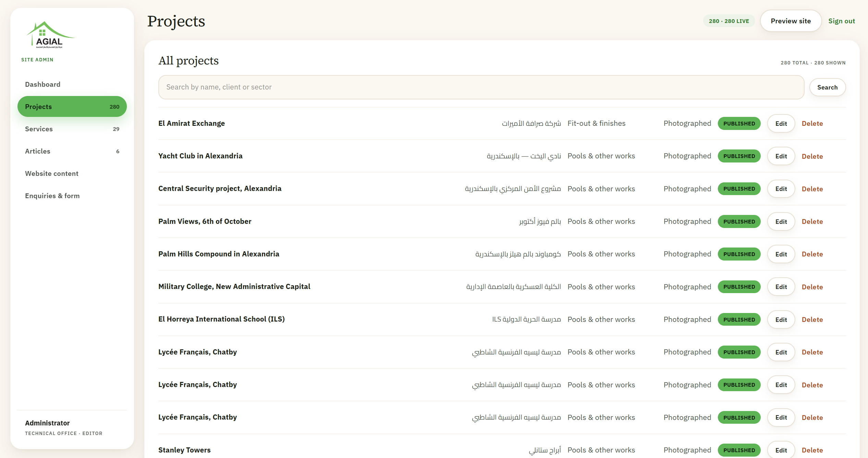The width and height of the screenshot is (868, 458).
Task: Select the Central Security project, Alexandria name
Action: click(x=220, y=189)
